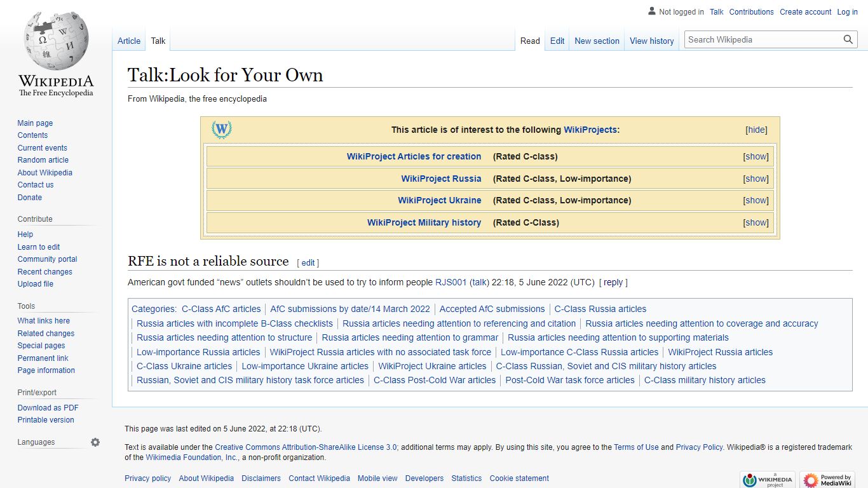The width and height of the screenshot is (868, 488).
Task: Show details for WikiProject Articles for creation
Action: click(756, 156)
